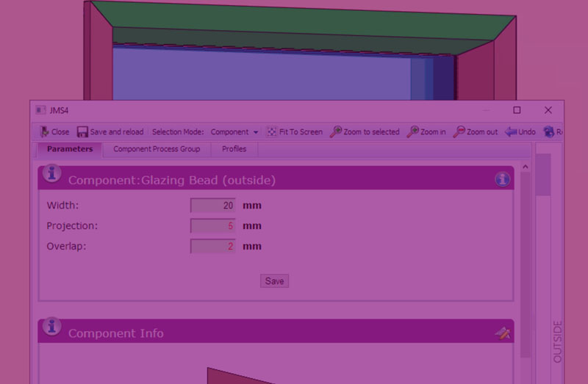Screen dimensions: 588x384
Task: Click the Zoom in tool
Action: click(x=426, y=132)
